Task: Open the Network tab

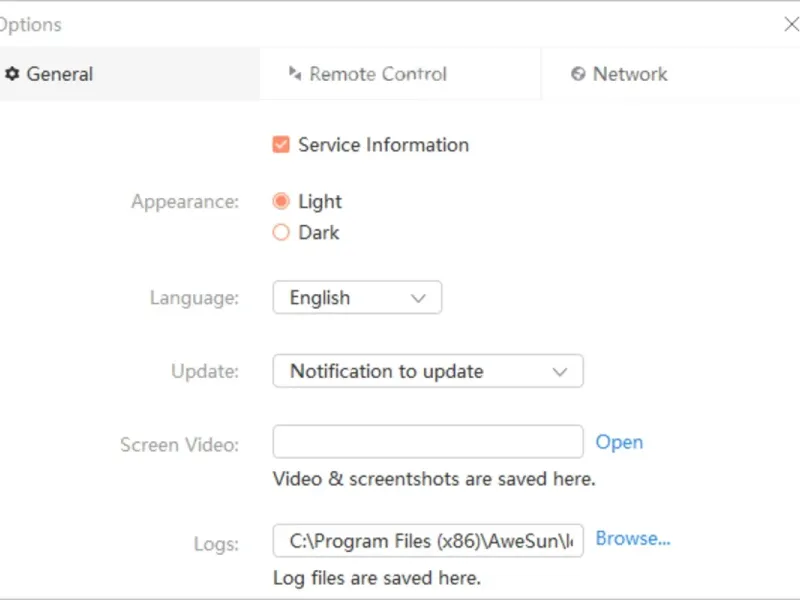Action: pos(630,74)
